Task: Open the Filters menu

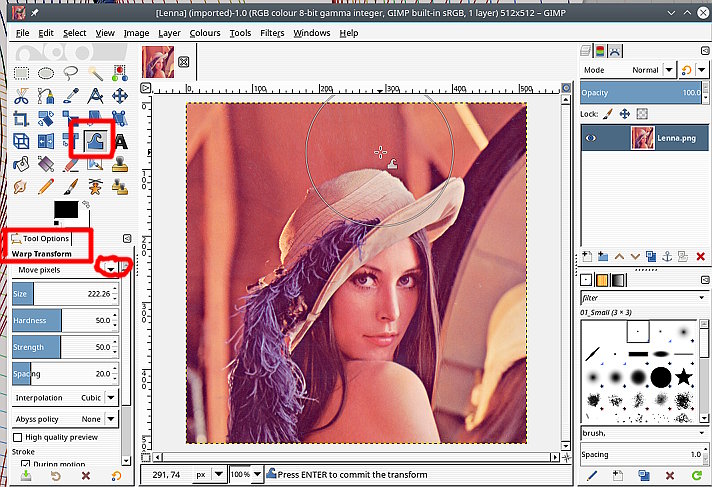Action: pos(271,33)
